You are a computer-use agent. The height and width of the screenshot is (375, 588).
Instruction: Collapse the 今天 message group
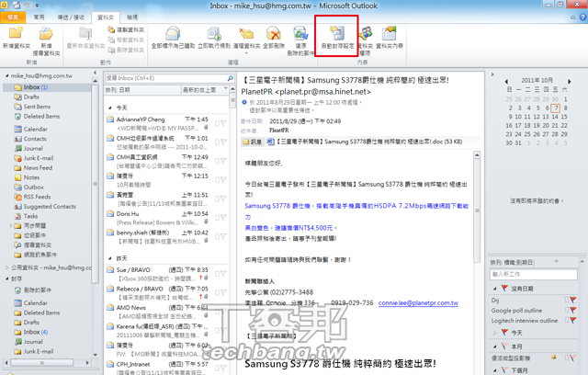click(109, 108)
